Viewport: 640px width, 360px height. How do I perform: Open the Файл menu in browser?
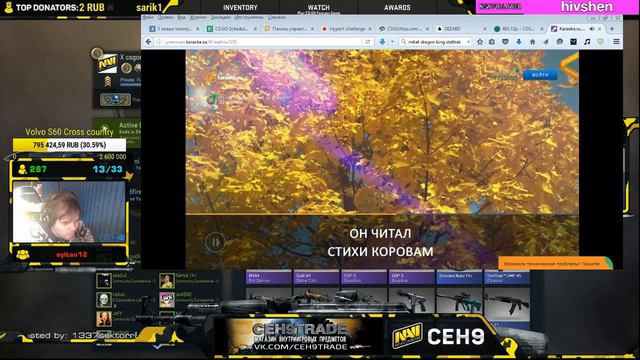[148, 18]
